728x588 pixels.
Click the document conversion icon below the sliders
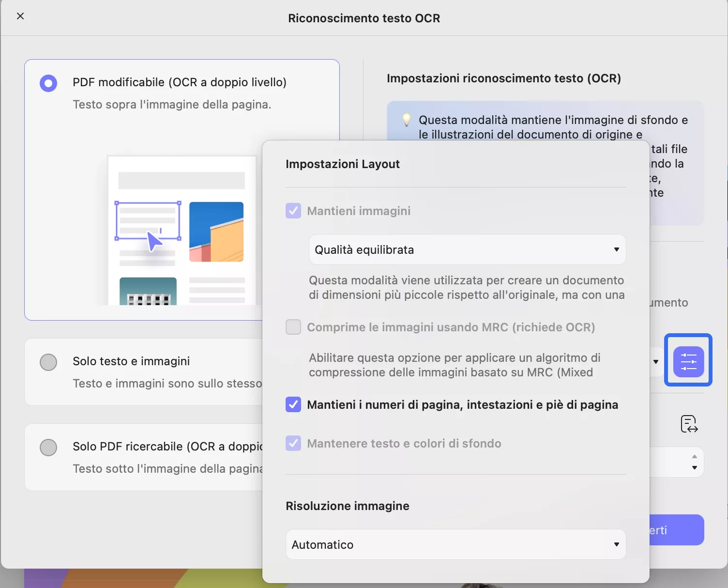pyautogui.click(x=688, y=424)
